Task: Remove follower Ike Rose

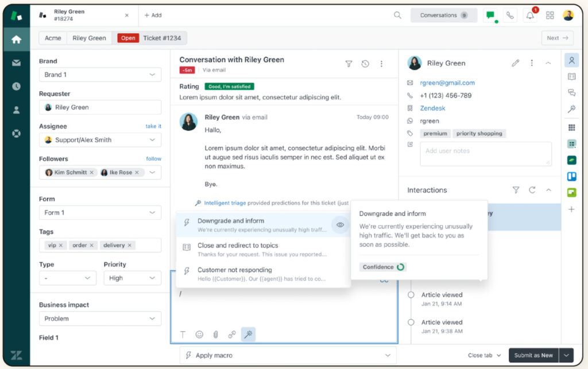Action: pyautogui.click(x=137, y=172)
